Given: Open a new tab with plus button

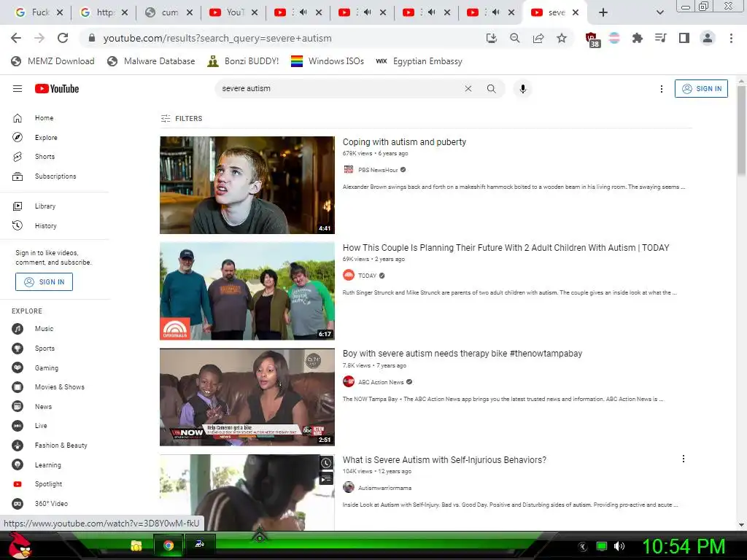Looking at the screenshot, I should click(x=603, y=12).
